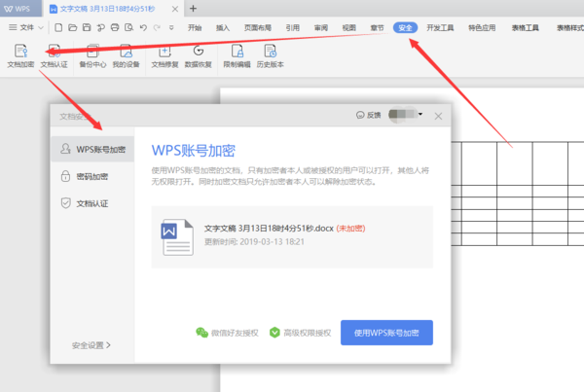Click the print icon in the quick toolbar
Image resolution: width=584 pixels, height=392 pixels.
pos(115,27)
